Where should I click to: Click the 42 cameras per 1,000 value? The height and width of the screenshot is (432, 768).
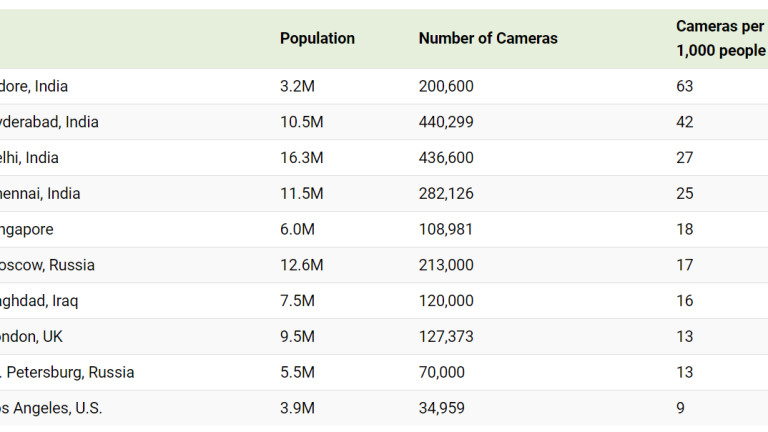(684, 122)
